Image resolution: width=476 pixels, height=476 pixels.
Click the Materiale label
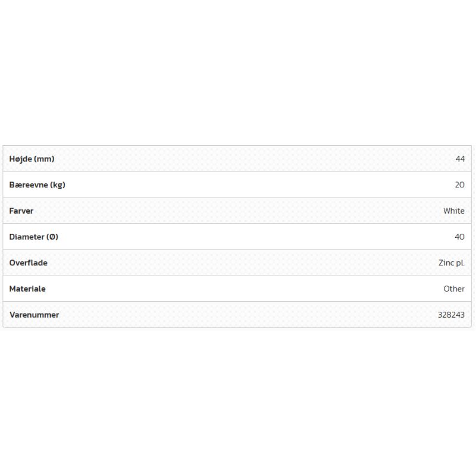pos(27,289)
